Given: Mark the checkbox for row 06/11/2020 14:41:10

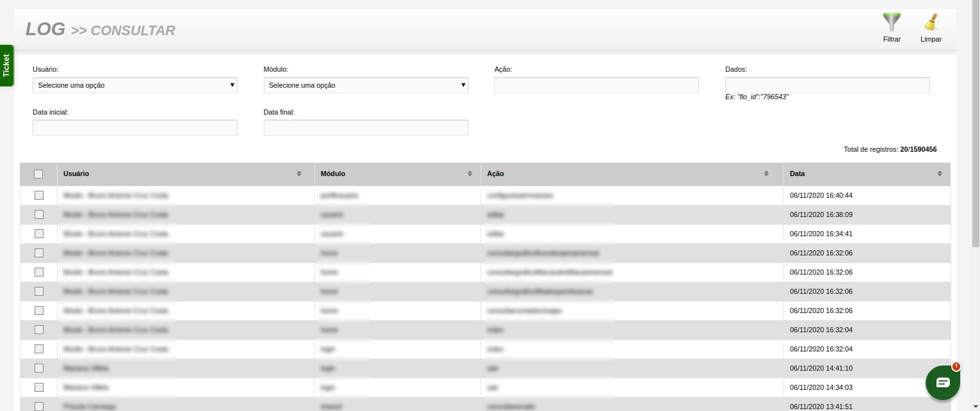Looking at the screenshot, I should click(38, 368).
